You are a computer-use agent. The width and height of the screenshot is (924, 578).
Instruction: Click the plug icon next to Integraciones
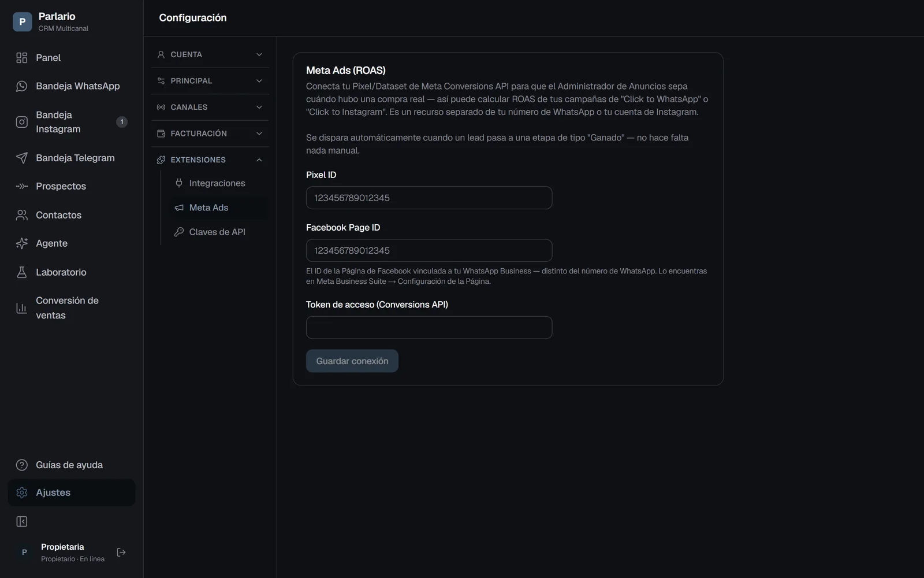pyautogui.click(x=179, y=183)
